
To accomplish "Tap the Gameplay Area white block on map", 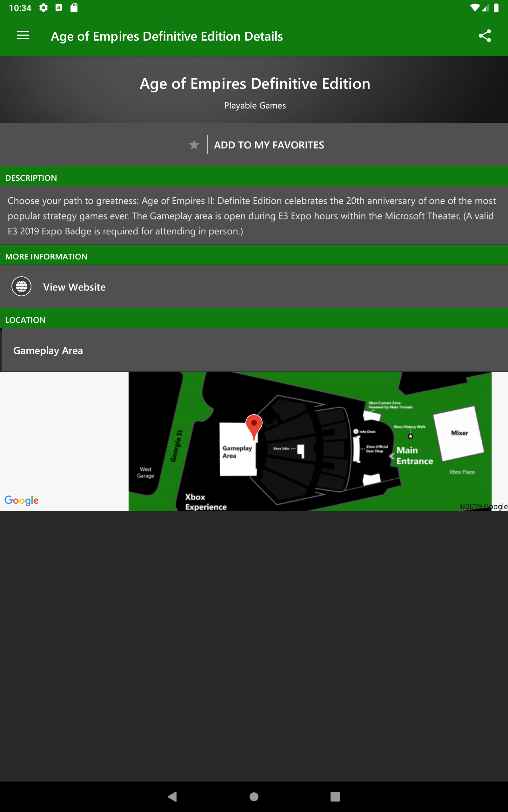I will [x=237, y=449].
